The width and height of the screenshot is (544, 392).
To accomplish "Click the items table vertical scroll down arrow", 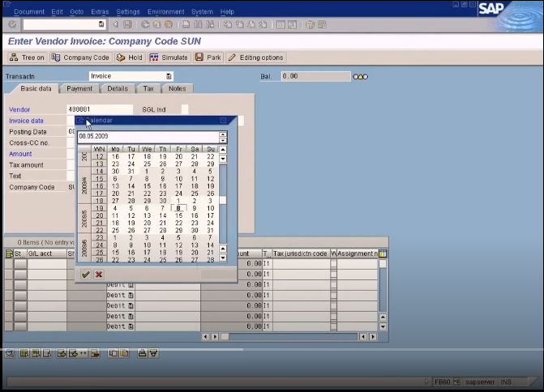I will coord(383,326).
